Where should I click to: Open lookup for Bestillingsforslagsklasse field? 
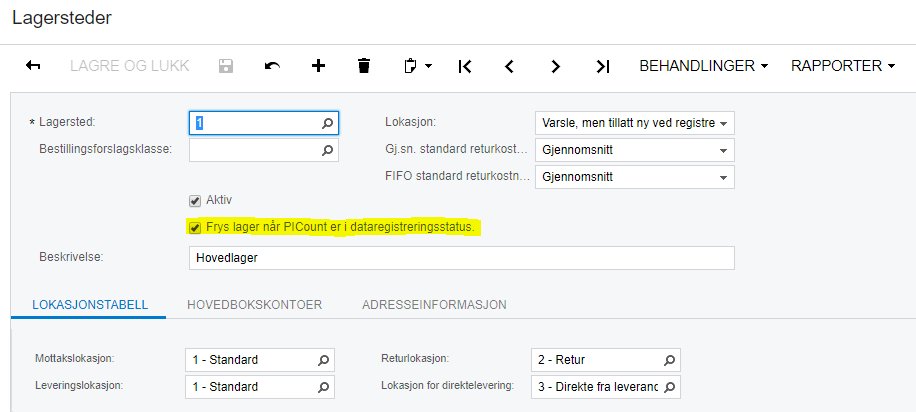point(327,150)
